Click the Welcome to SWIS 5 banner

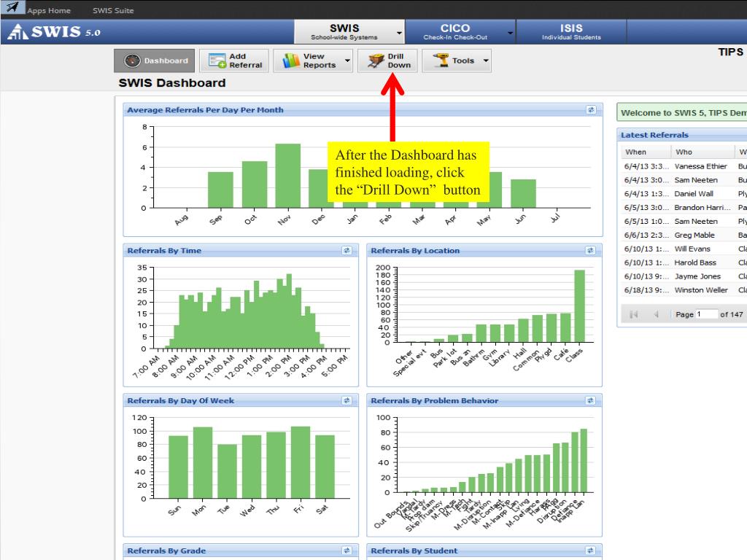pyautogui.click(x=682, y=113)
